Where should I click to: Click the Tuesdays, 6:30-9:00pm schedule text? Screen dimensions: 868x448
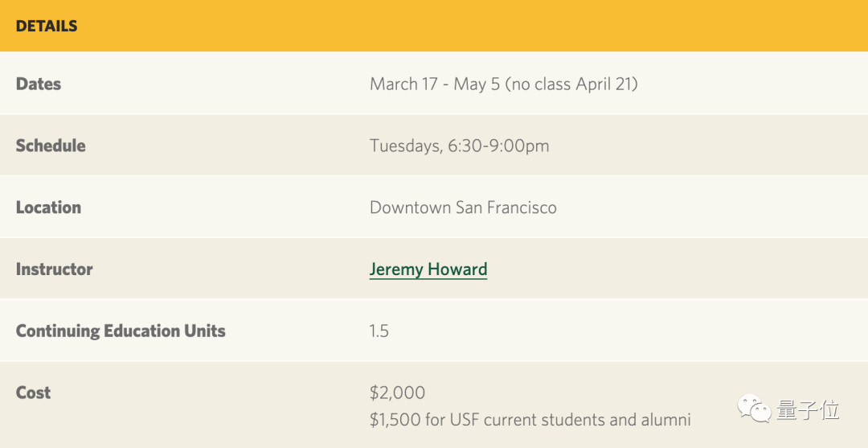(x=459, y=146)
